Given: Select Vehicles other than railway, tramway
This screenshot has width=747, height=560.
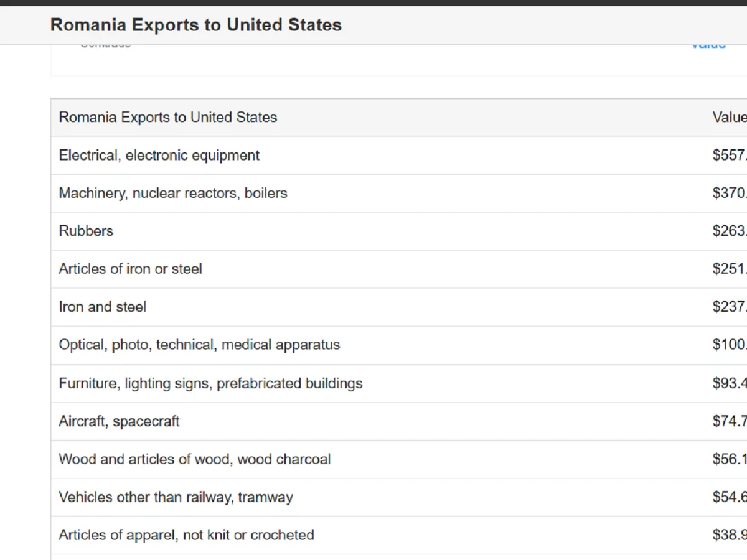Looking at the screenshot, I should (x=176, y=497).
